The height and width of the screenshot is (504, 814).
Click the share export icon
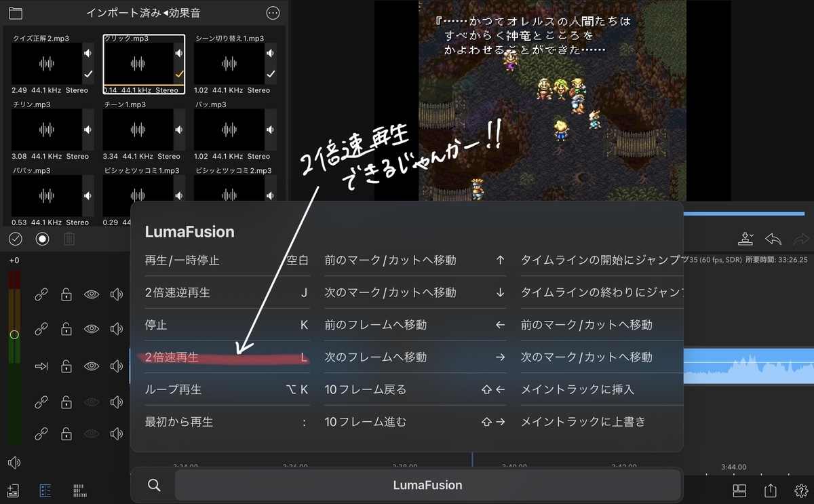pos(770,490)
